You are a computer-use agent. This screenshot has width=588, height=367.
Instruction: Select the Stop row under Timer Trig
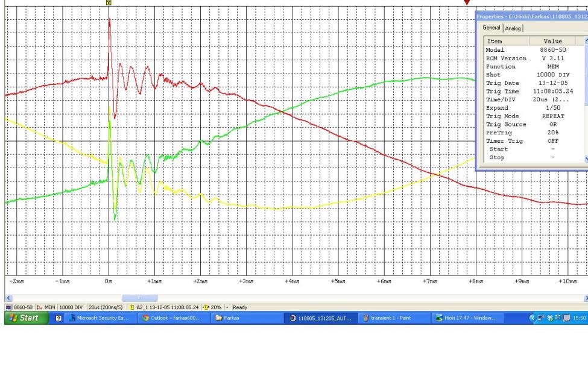pyautogui.click(x=534, y=157)
